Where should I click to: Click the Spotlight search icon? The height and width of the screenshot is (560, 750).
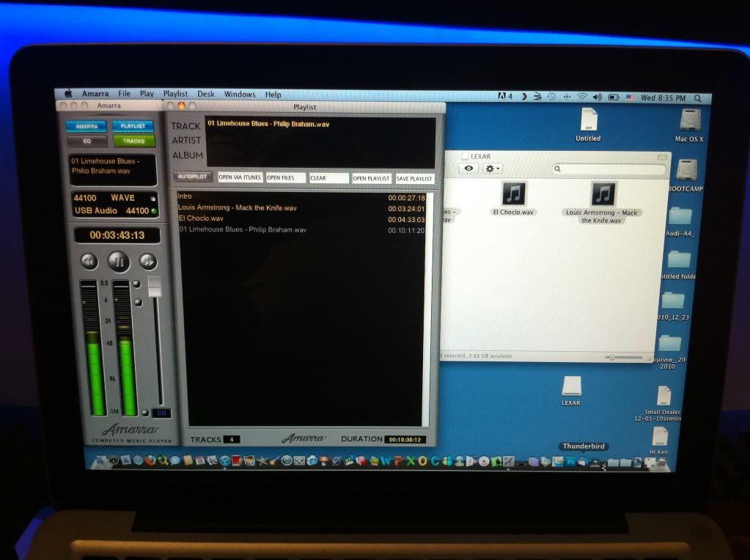pos(698,98)
